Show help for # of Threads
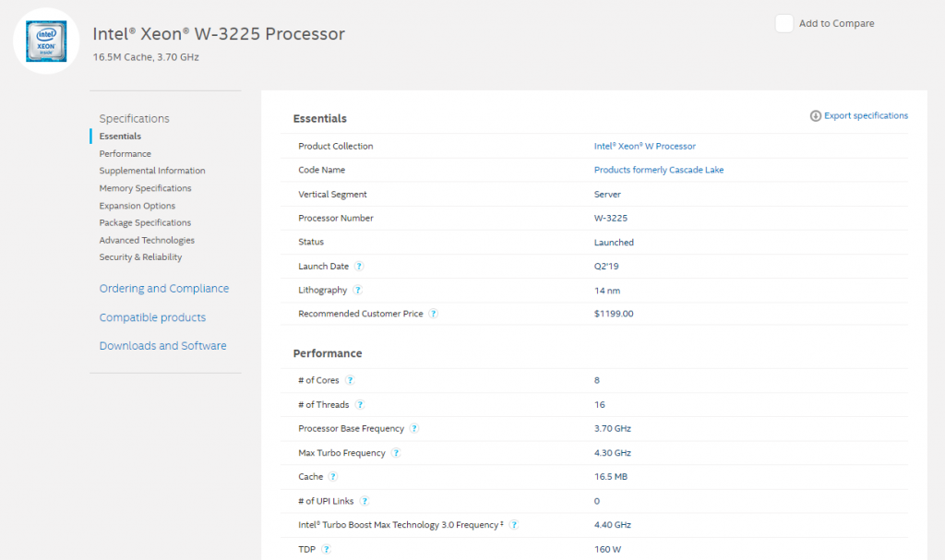Screen dimensions: 945x560 click(x=360, y=405)
